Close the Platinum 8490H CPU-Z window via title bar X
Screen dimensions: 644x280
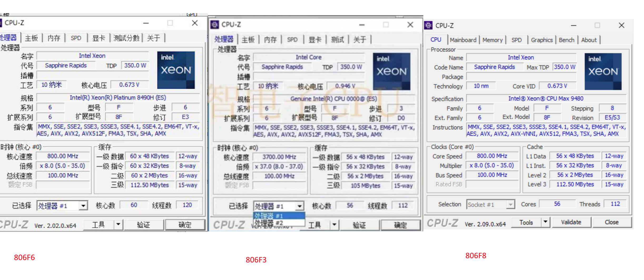(195, 23)
